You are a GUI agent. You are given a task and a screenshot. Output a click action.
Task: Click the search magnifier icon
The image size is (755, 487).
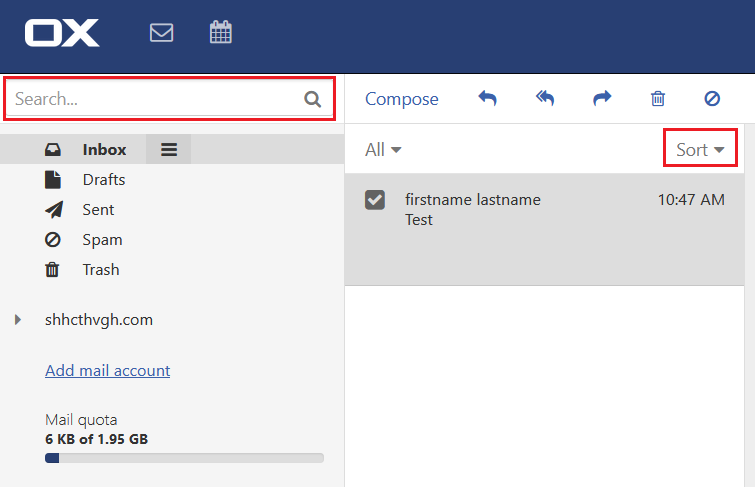pos(313,99)
